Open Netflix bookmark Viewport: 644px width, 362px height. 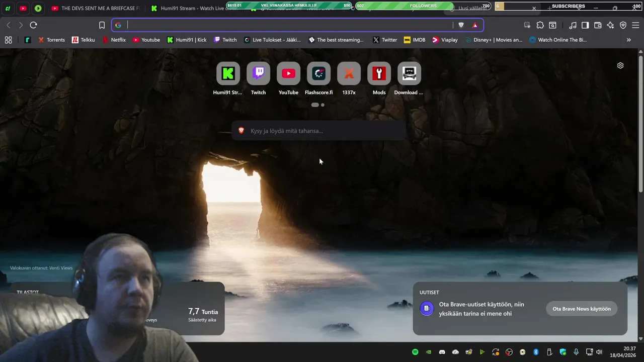coord(114,40)
